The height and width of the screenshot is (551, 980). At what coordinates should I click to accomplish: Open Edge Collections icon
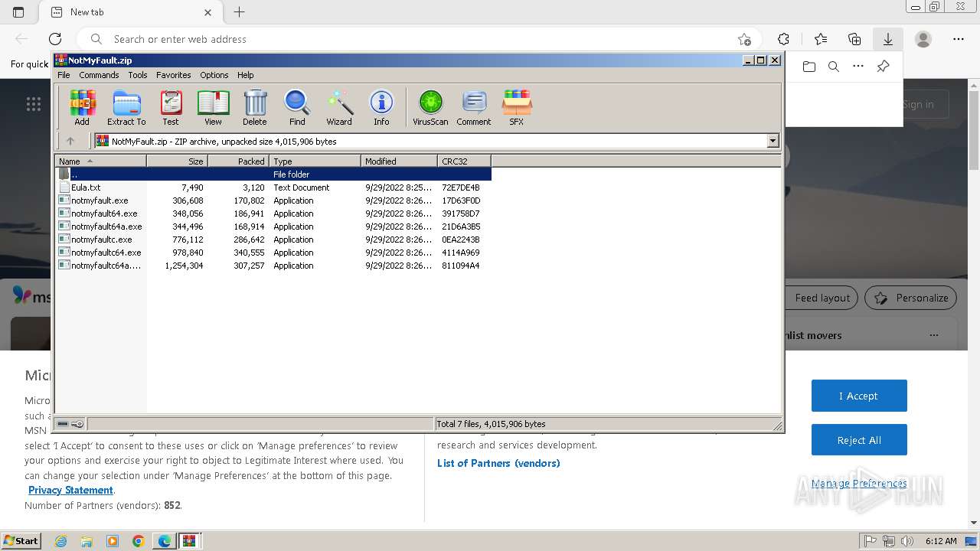[x=854, y=39]
